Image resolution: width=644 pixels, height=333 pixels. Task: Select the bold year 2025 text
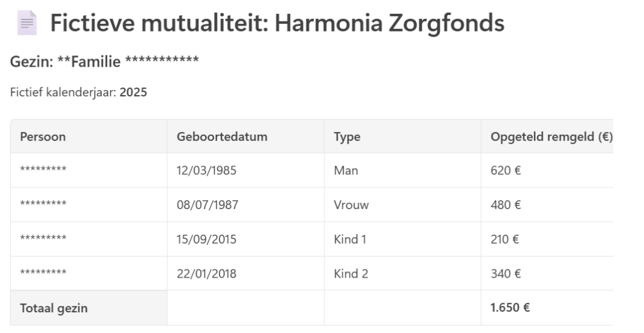[133, 92]
